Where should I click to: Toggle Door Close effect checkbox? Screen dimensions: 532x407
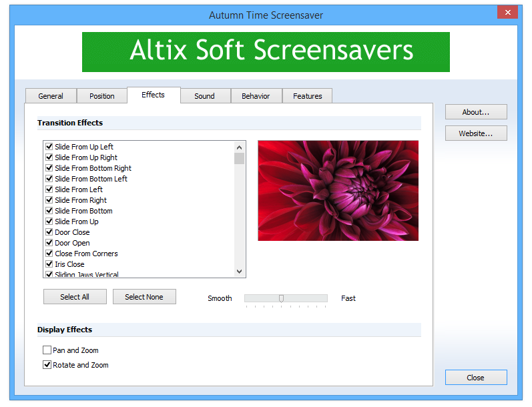coord(49,232)
